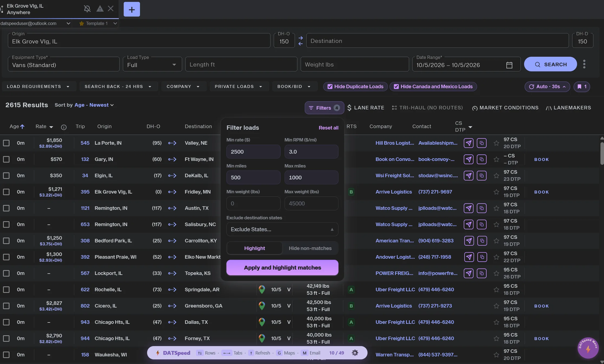Screen dimensions: 604x364
Task: Copy the Watco Supply Austin, TX load
Action: (482, 208)
